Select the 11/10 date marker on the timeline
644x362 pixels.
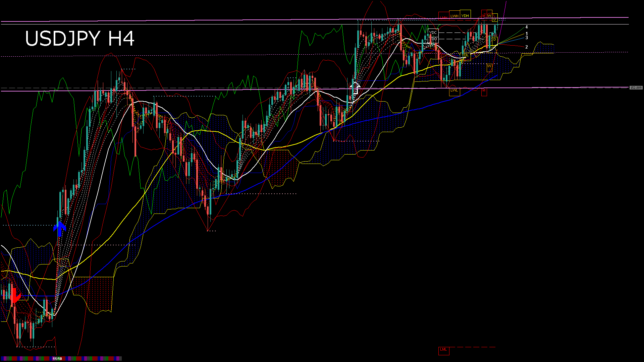click(x=58, y=359)
